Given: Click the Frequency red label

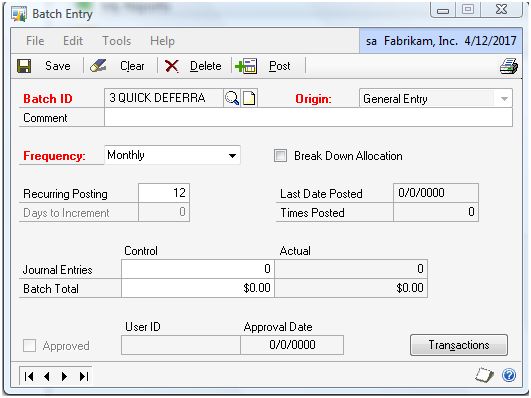Looking at the screenshot, I should pos(54,156).
